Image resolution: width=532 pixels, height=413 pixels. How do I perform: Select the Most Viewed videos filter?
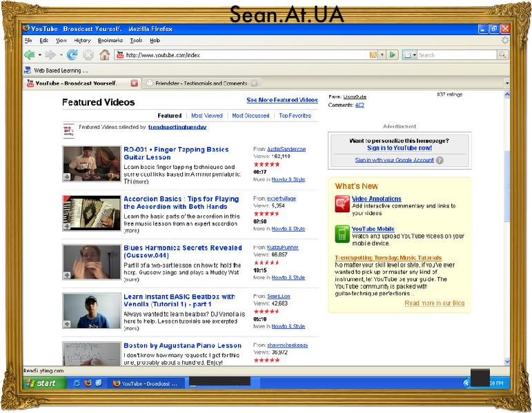206,116
